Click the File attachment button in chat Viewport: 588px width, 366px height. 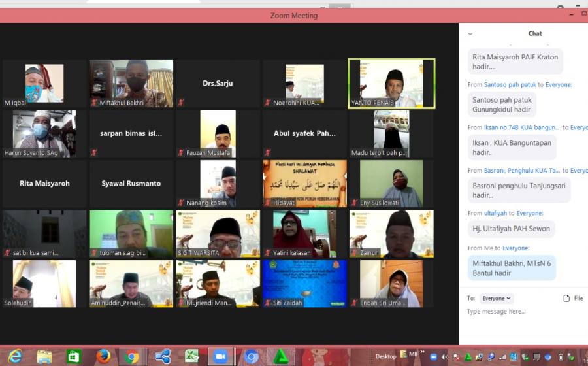pos(573,298)
